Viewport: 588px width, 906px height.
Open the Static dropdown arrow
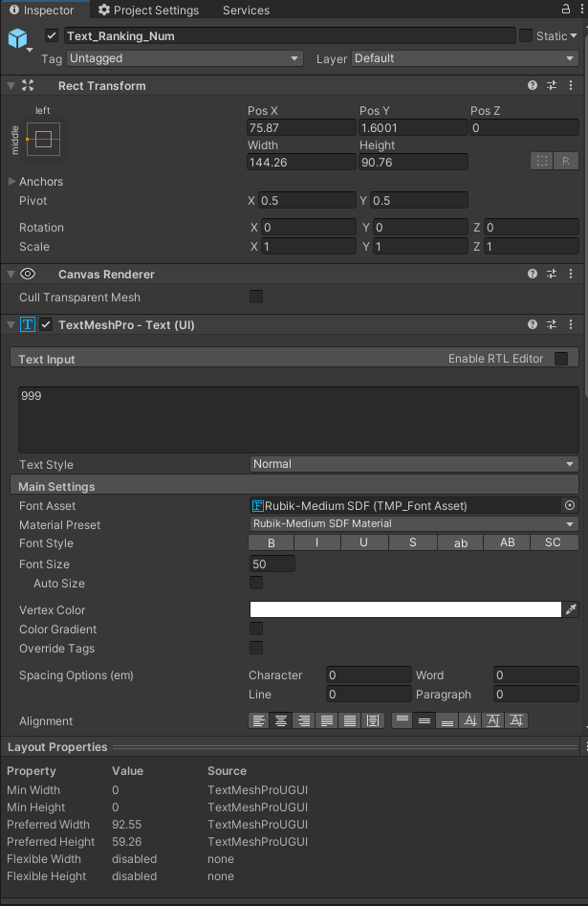[574, 35]
